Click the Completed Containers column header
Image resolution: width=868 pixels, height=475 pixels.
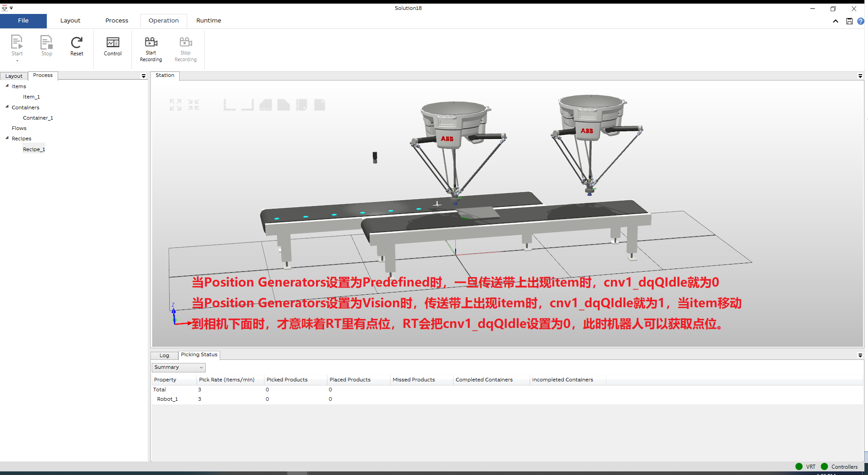pyautogui.click(x=491, y=380)
